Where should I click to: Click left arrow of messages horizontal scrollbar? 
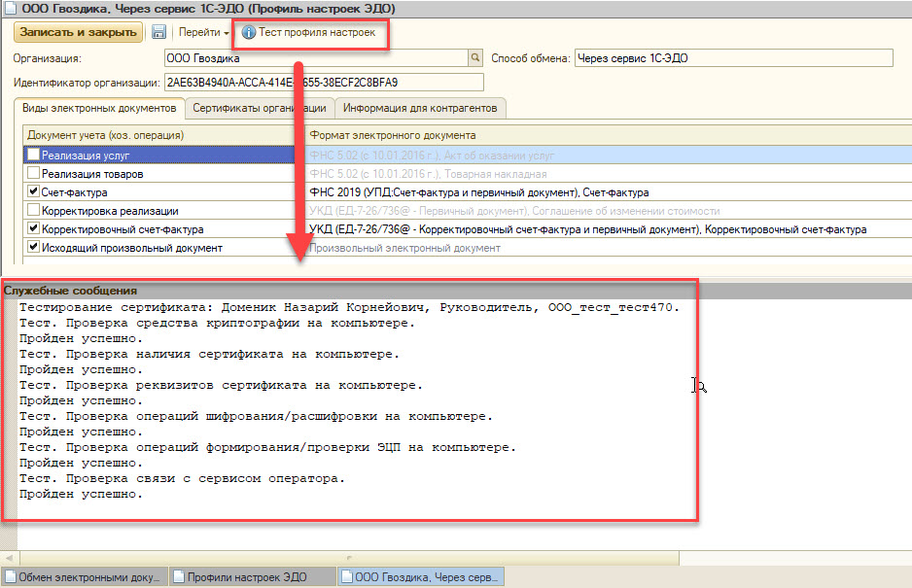pyautogui.click(x=9, y=557)
